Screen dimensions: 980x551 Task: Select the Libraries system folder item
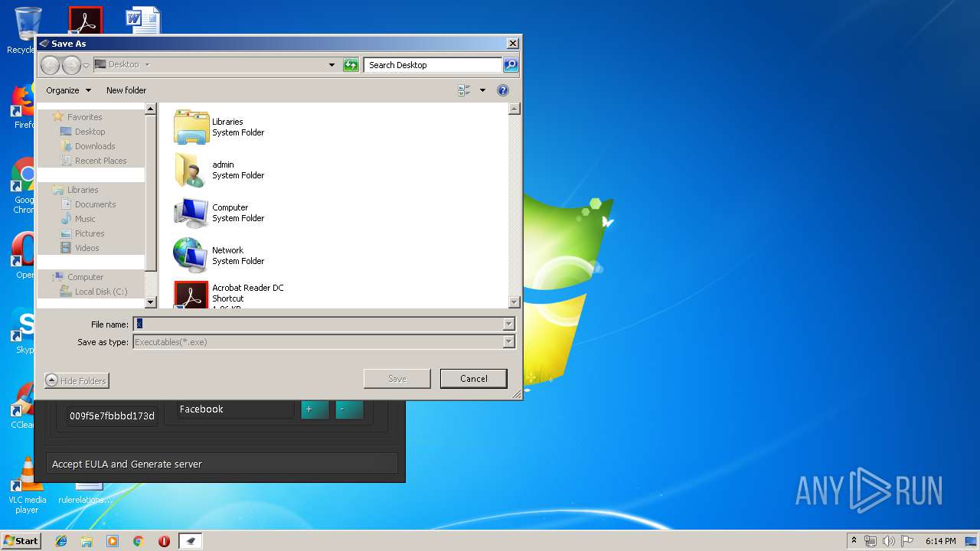click(219, 127)
